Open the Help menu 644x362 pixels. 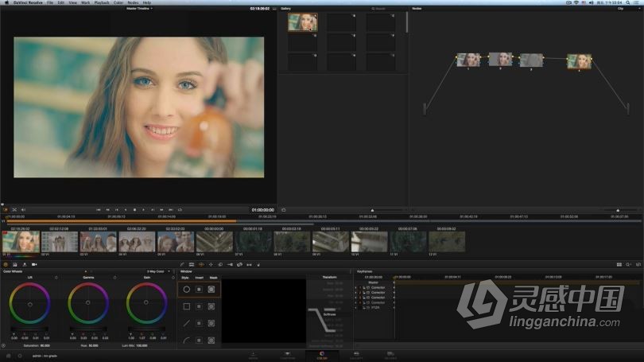click(x=146, y=2)
